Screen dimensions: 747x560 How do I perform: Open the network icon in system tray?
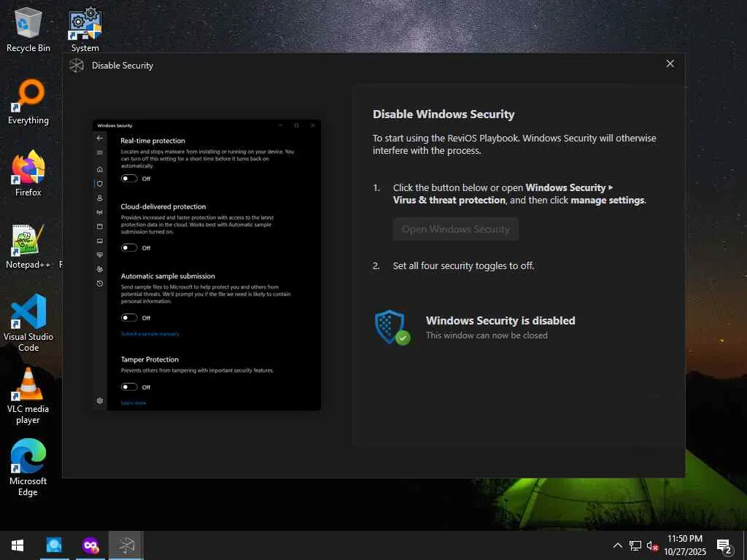click(x=635, y=545)
